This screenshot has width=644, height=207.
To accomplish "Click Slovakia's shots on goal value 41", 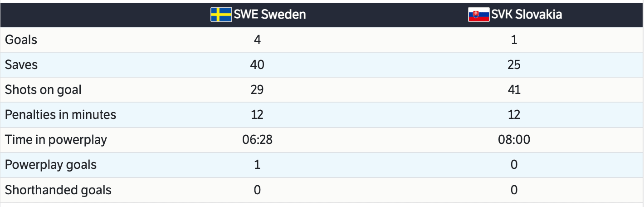I will (514, 89).
